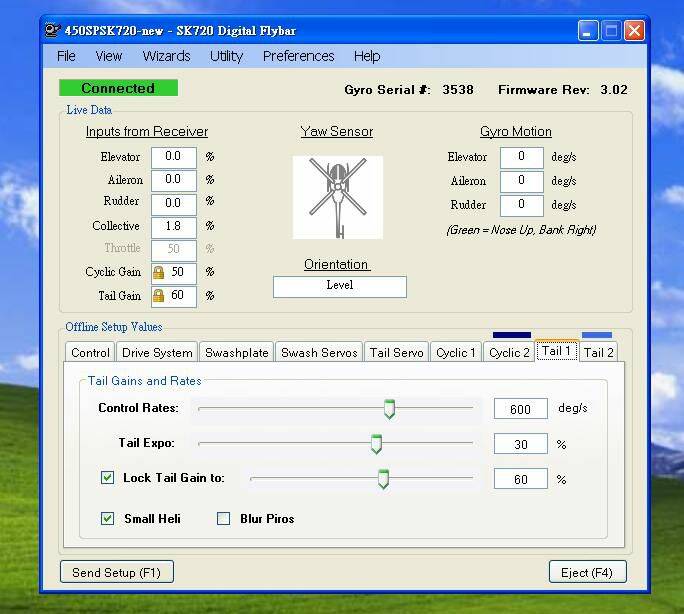Select the Tail 1 tab
The height and width of the screenshot is (614, 684).
tap(557, 351)
